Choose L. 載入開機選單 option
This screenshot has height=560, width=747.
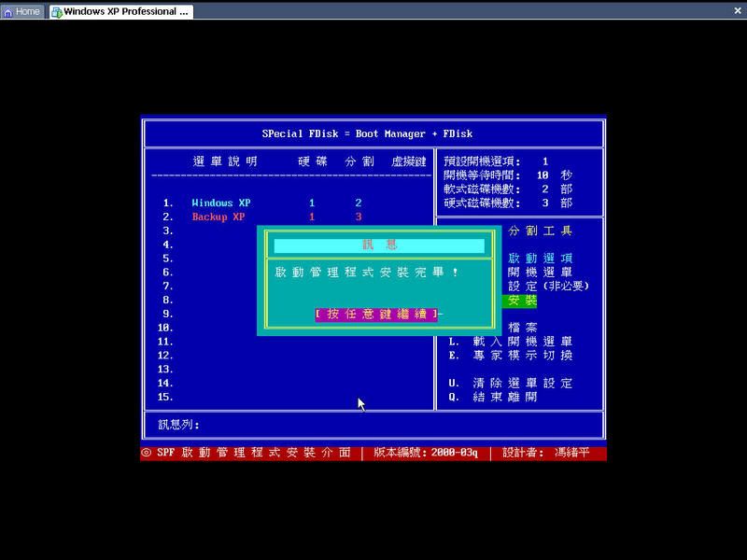[x=510, y=342]
